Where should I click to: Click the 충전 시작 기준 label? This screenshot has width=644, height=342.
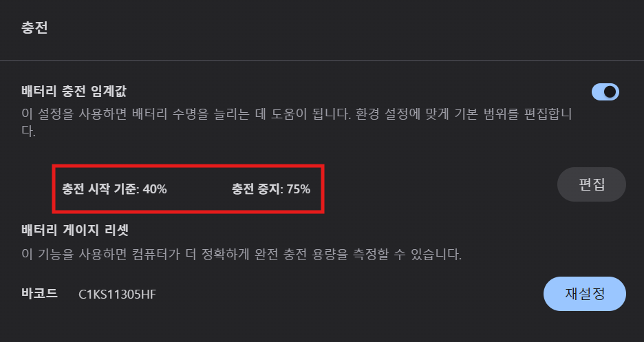pos(99,189)
